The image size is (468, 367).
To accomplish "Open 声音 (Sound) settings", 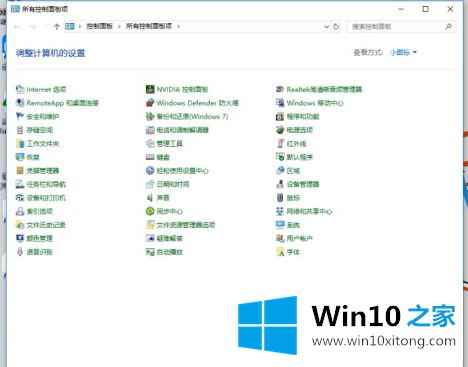I will 158,198.
